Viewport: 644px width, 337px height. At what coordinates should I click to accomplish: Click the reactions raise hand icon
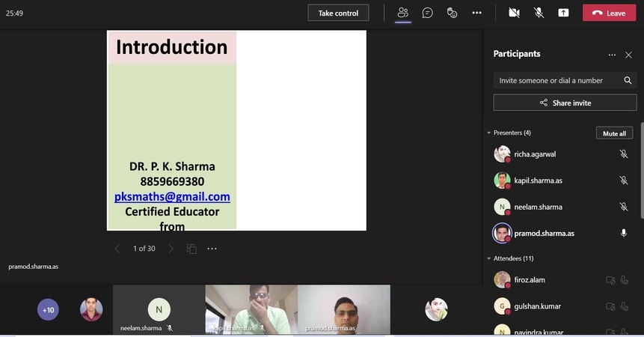pos(452,13)
